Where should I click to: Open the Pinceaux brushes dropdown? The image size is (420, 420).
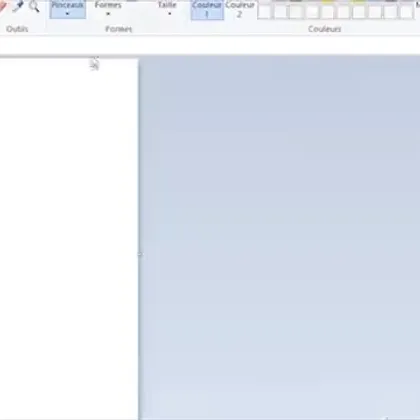coord(67,9)
